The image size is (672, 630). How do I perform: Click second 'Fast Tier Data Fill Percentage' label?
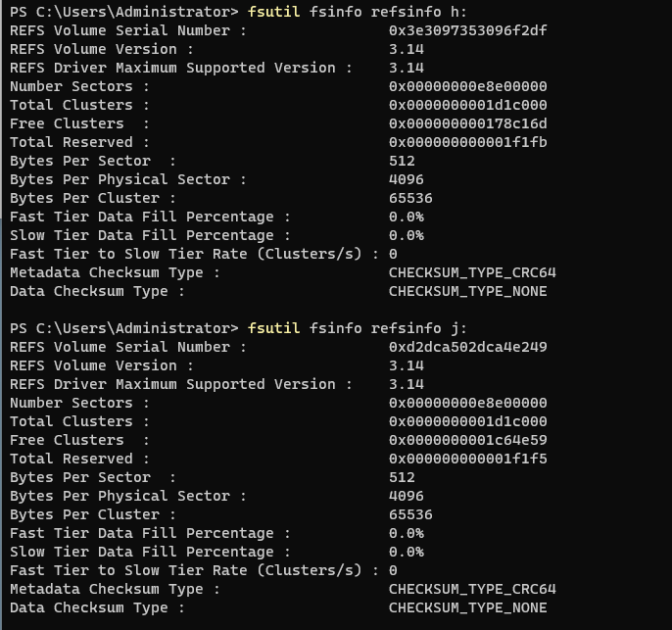click(x=149, y=533)
